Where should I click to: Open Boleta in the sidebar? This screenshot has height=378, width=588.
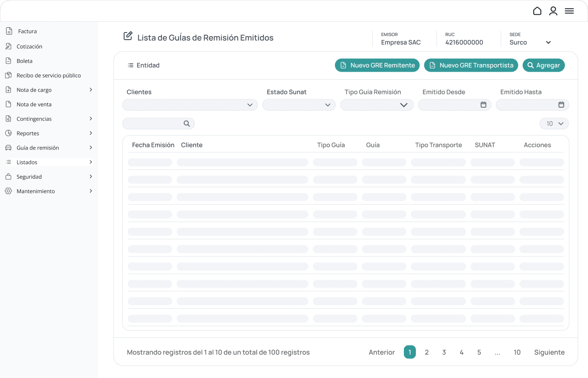(24, 61)
